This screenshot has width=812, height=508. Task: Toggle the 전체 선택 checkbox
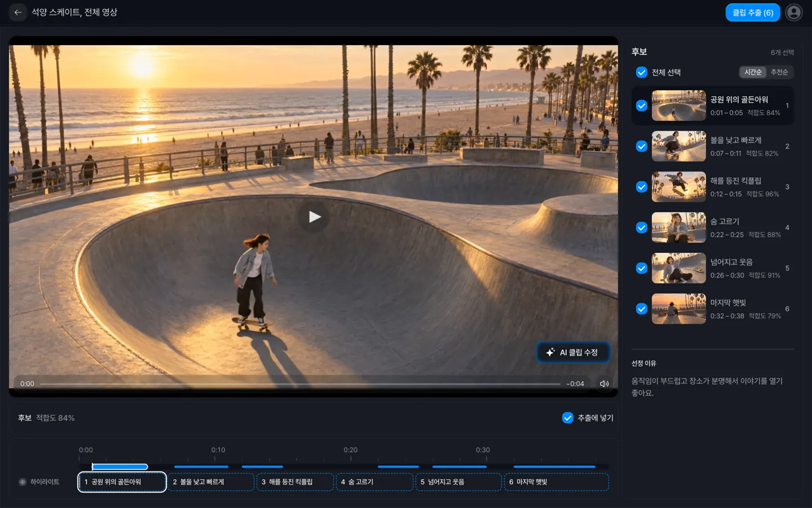click(x=642, y=72)
